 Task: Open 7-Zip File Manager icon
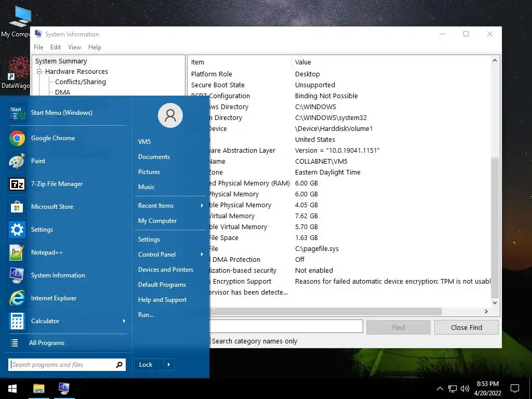(17, 184)
